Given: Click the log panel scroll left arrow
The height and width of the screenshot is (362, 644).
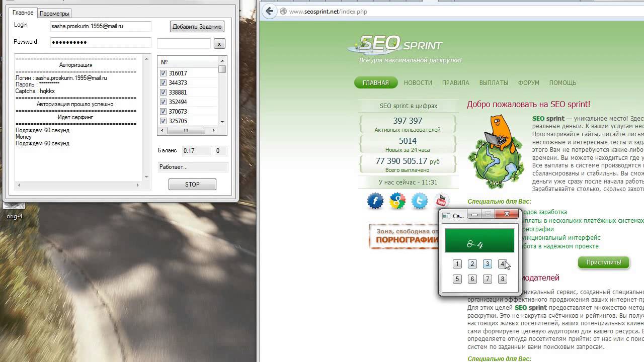Looking at the screenshot, I should 19,186.
